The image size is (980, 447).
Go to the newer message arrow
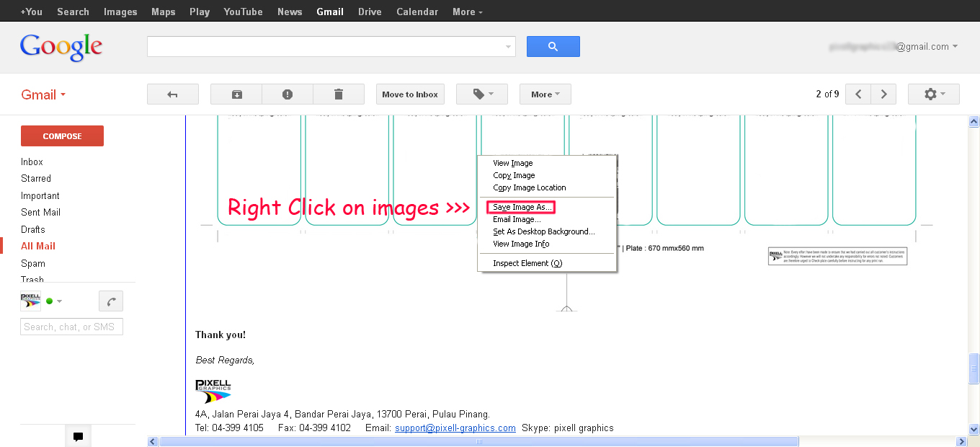click(858, 94)
